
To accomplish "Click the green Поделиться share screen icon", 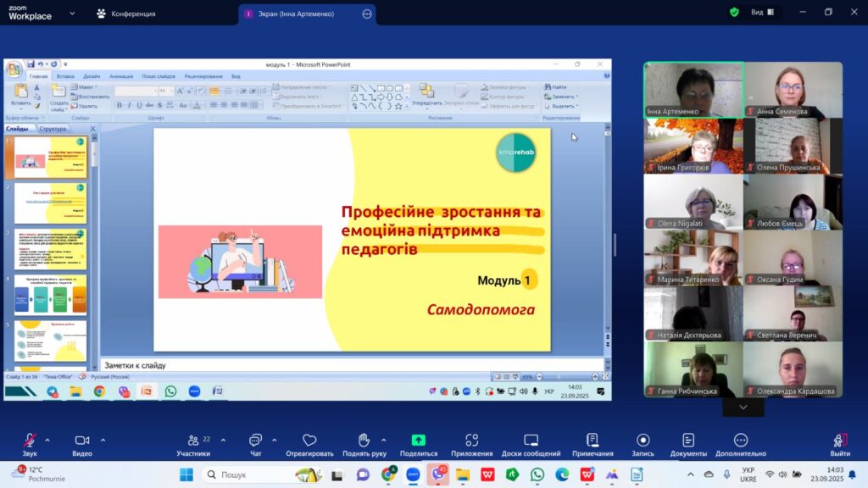I will pyautogui.click(x=419, y=441).
